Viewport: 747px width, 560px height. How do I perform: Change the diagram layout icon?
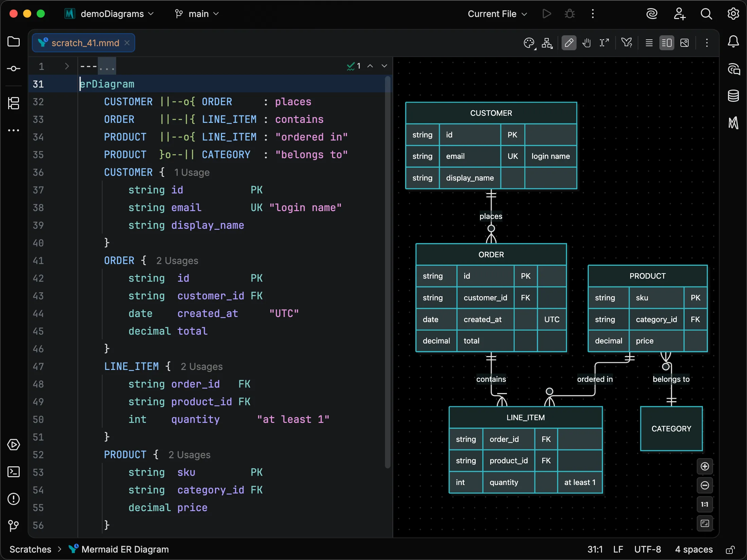click(547, 43)
